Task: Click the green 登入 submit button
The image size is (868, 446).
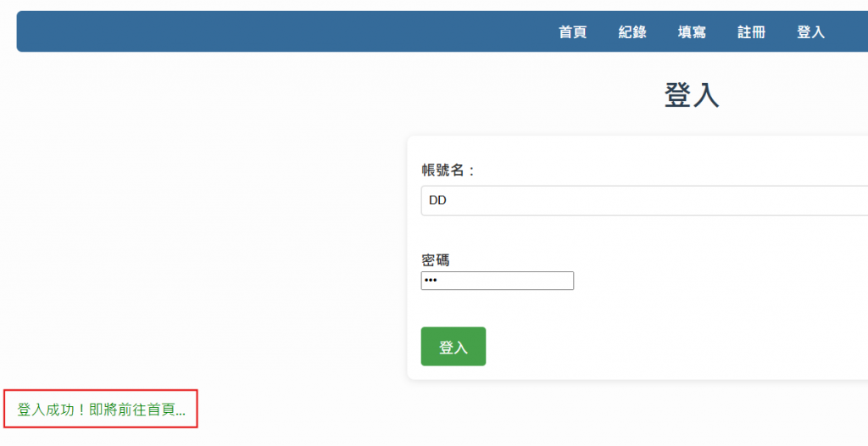Action: (453, 346)
